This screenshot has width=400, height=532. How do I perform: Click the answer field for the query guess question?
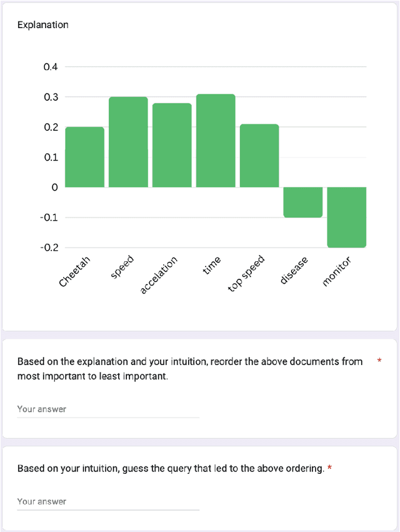pyautogui.click(x=106, y=501)
